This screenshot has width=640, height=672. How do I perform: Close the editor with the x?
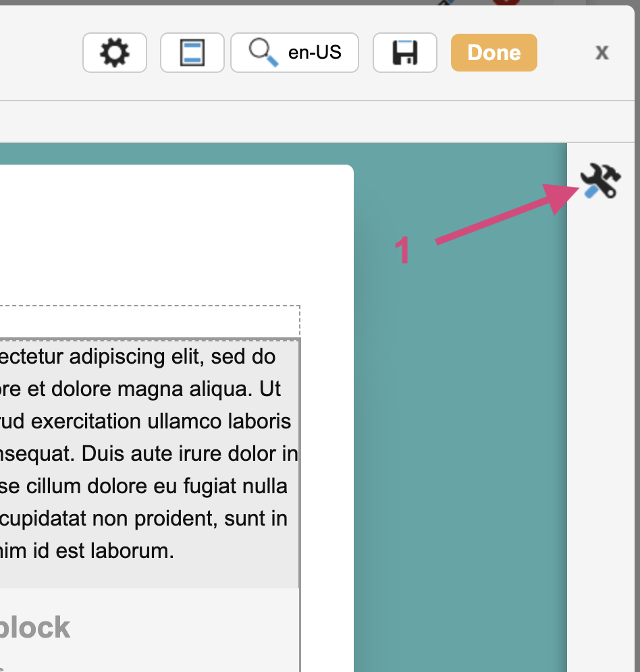pos(602,53)
